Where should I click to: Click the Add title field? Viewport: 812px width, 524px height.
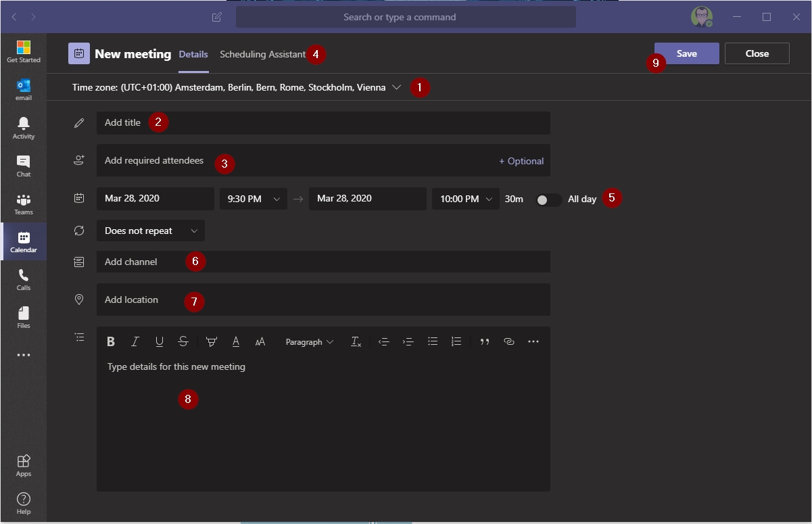323,123
